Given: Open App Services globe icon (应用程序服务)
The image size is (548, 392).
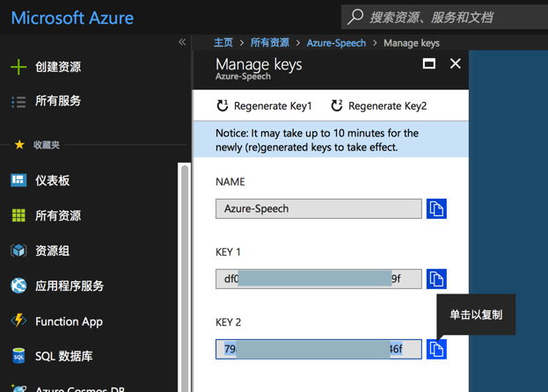Looking at the screenshot, I should click(18, 286).
